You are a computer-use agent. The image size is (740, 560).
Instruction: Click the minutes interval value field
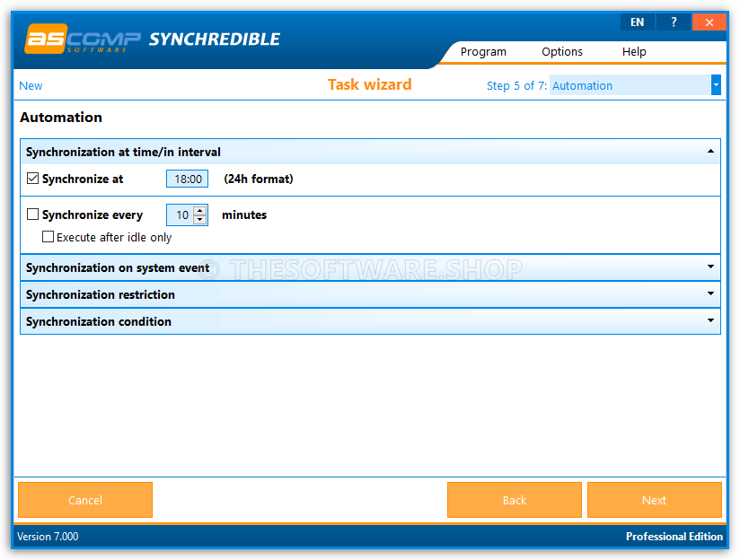[181, 215]
